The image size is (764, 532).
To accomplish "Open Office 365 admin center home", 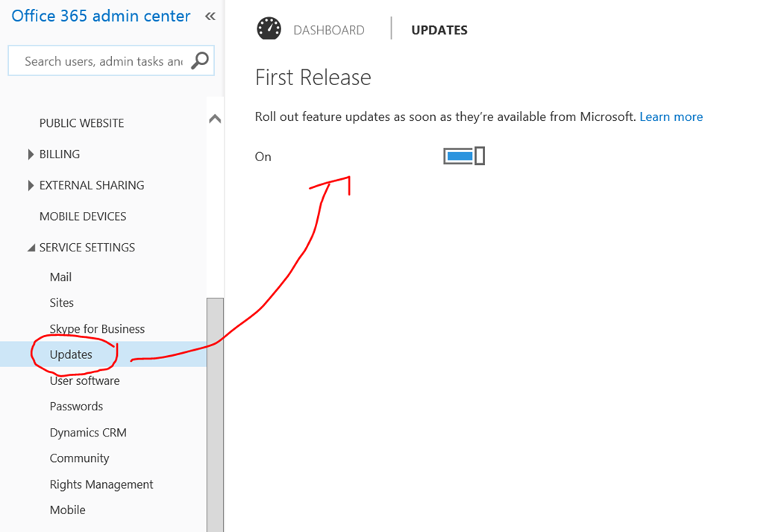I will pos(101,16).
